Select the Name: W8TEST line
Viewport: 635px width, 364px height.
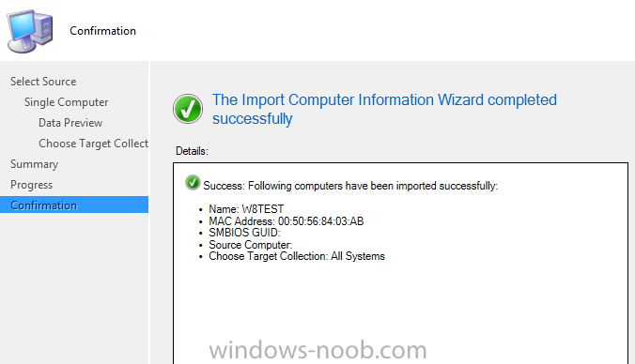(246, 209)
